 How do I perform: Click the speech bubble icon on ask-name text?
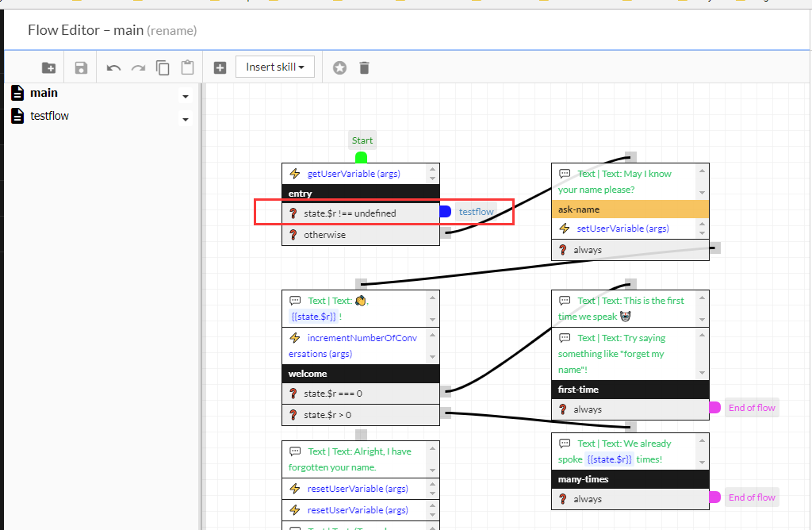(x=564, y=173)
